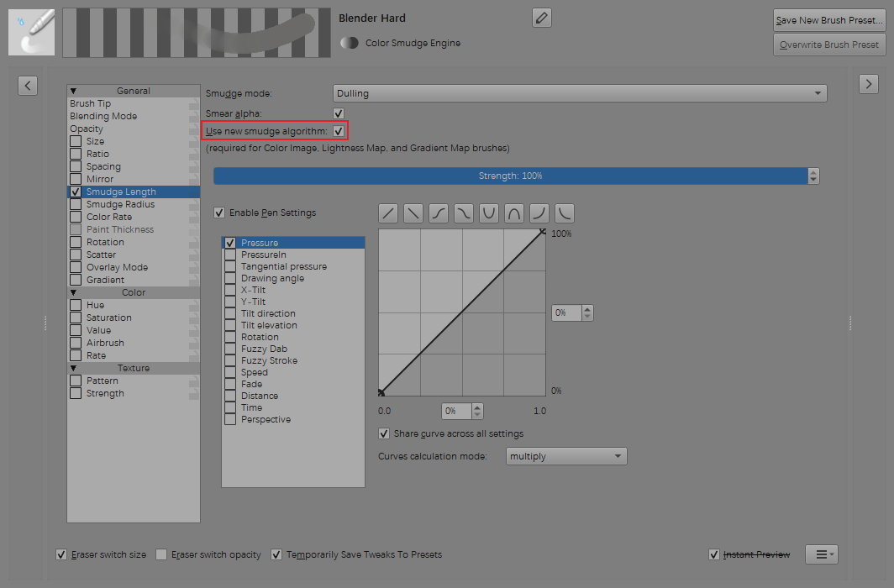The width and height of the screenshot is (894, 588).
Task: Enable the Fade sensor checkbox
Action: (x=230, y=384)
